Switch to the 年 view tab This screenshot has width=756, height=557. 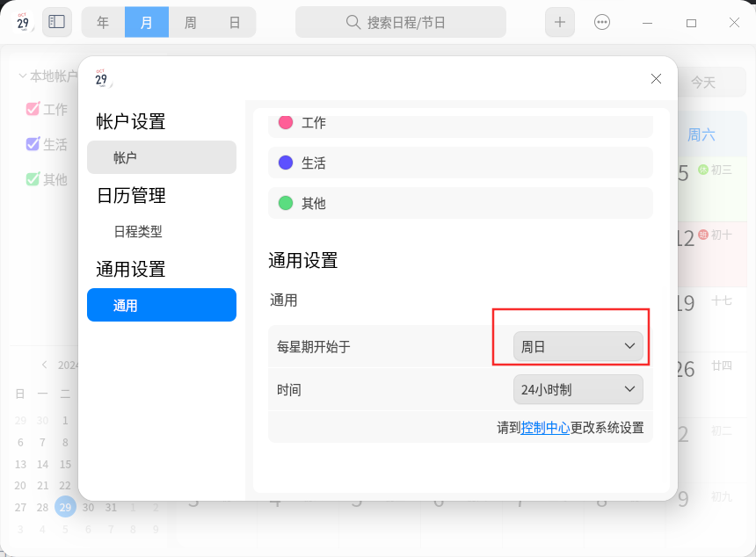(x=103, y=22)
